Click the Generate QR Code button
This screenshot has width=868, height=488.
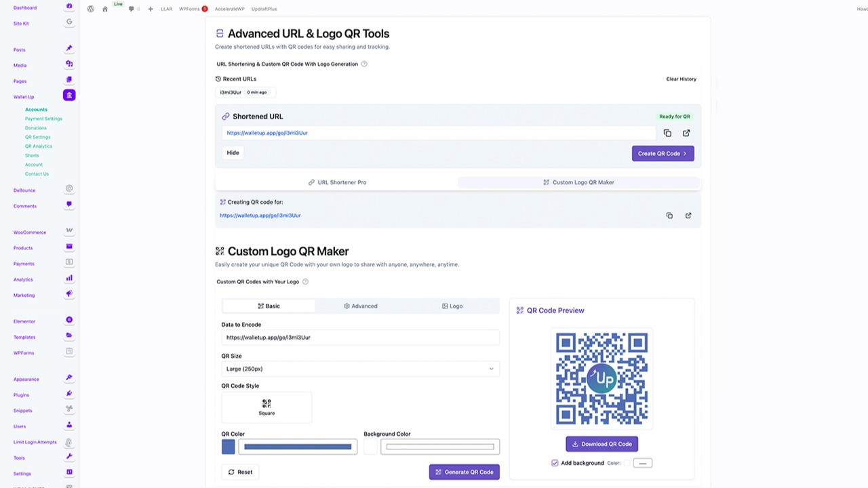point(464,472)
